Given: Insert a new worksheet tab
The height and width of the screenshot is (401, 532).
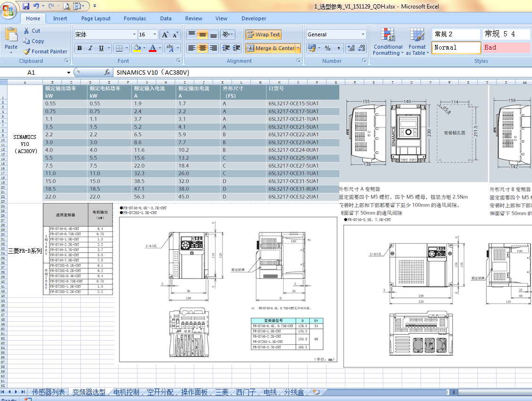Looking at the screenshot, I should pyautogui.click(x=316, y=392).
